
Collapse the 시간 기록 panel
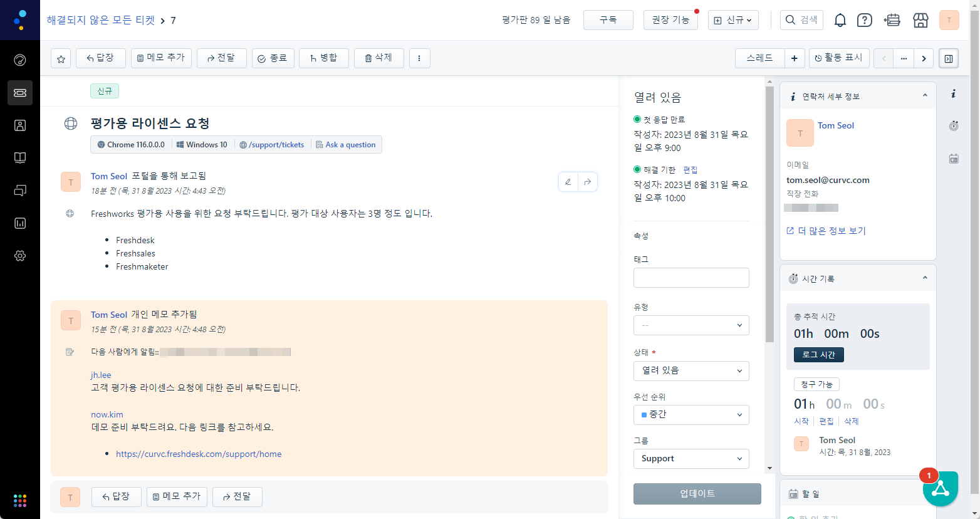(925, 278)
